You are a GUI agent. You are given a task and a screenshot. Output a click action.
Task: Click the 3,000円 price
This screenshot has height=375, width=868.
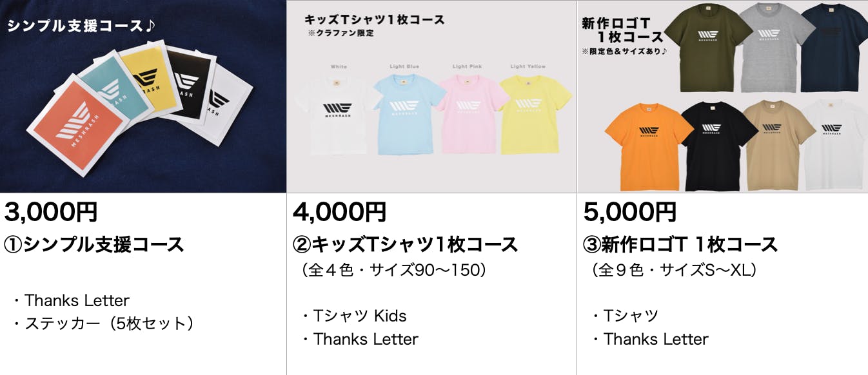pyautogui.click(x=51, y=211)
